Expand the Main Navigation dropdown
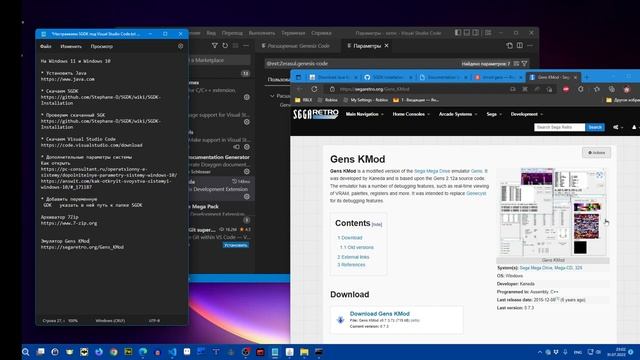Image resolution: width=640 pixels, height=360 pixels. point(364,114)
